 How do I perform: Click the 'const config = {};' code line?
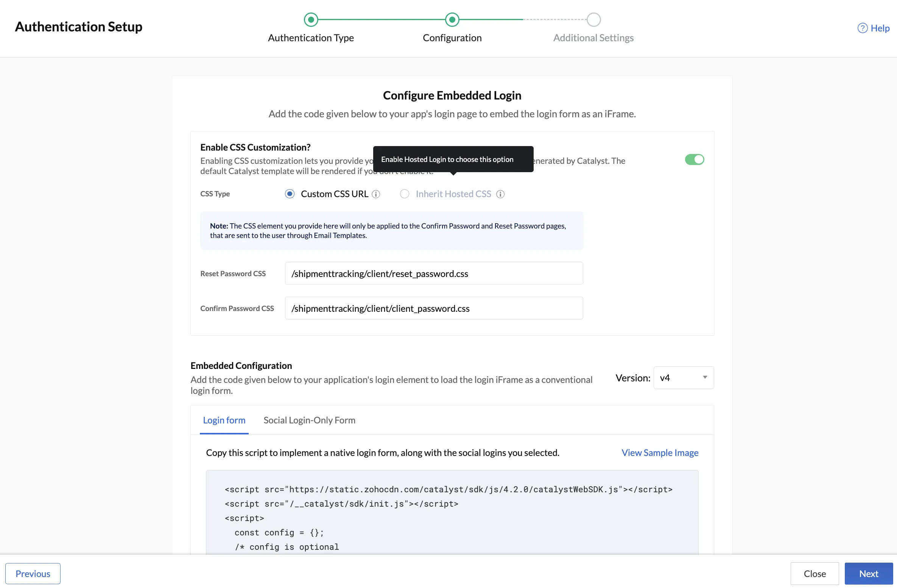279,532
